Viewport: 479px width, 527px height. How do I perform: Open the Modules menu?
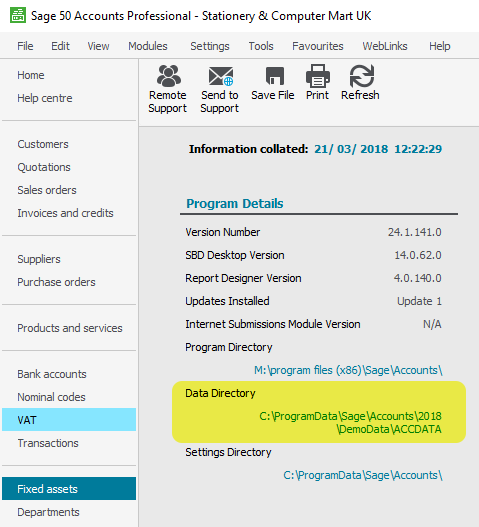tap(148, 46)
